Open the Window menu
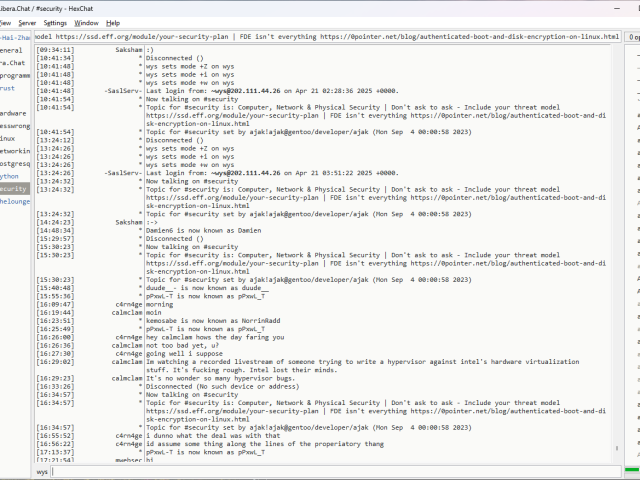This screenshot has height=480, width=640. (x=87, y=22)
